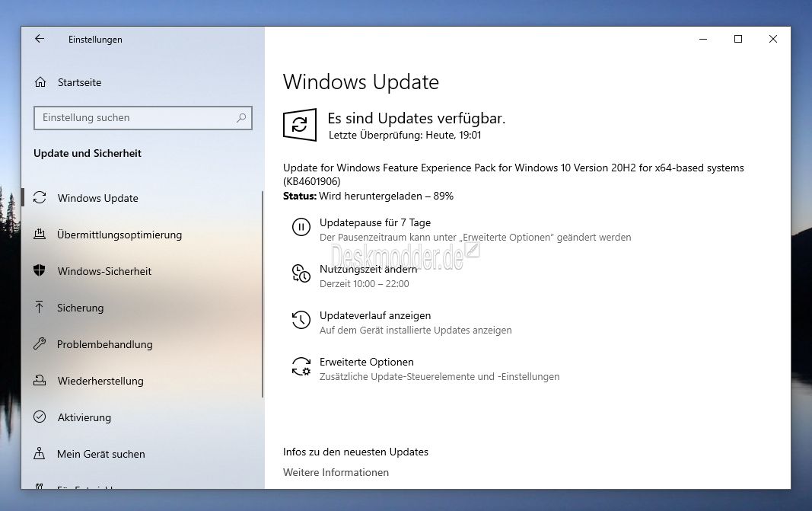Click the Updateverlauf history icon
Screen dimensions: 812x511
click(301, 320)
